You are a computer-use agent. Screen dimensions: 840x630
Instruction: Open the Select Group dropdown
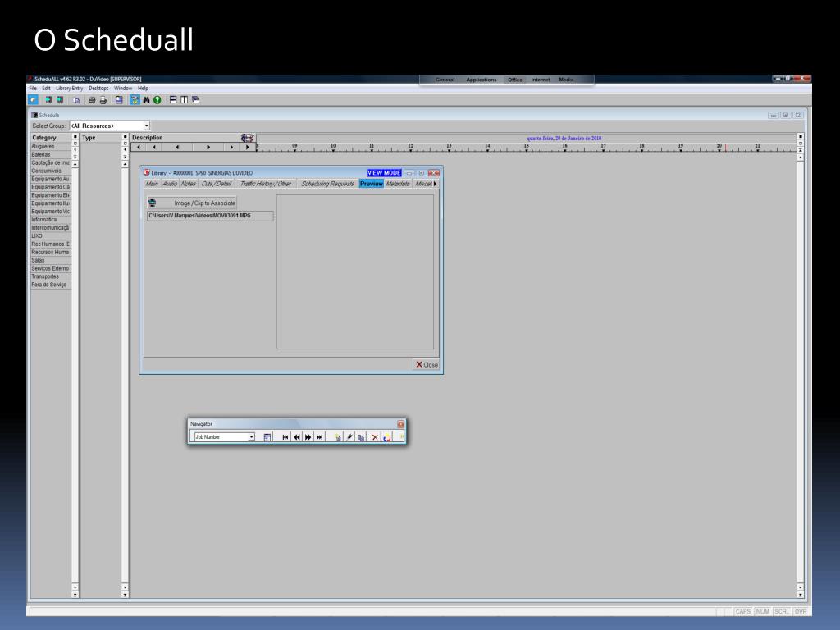(146, 126)
